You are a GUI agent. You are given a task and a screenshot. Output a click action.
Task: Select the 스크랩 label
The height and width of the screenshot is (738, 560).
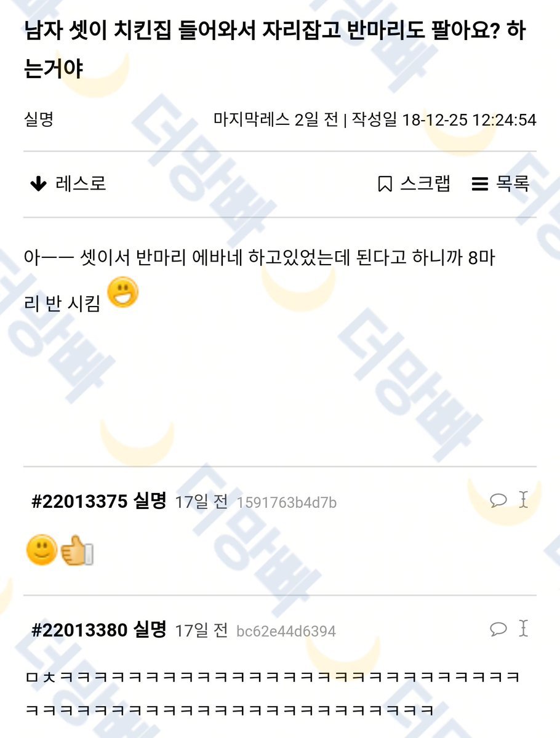tap(425, 183)
